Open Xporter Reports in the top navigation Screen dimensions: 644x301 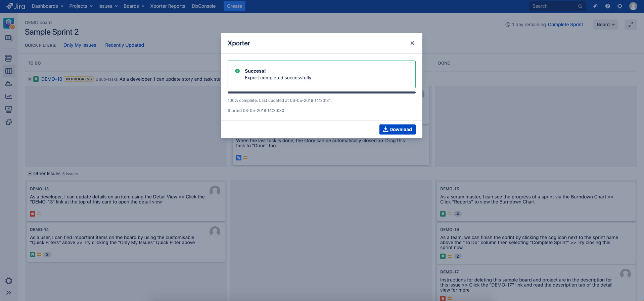tap(168, 6)
